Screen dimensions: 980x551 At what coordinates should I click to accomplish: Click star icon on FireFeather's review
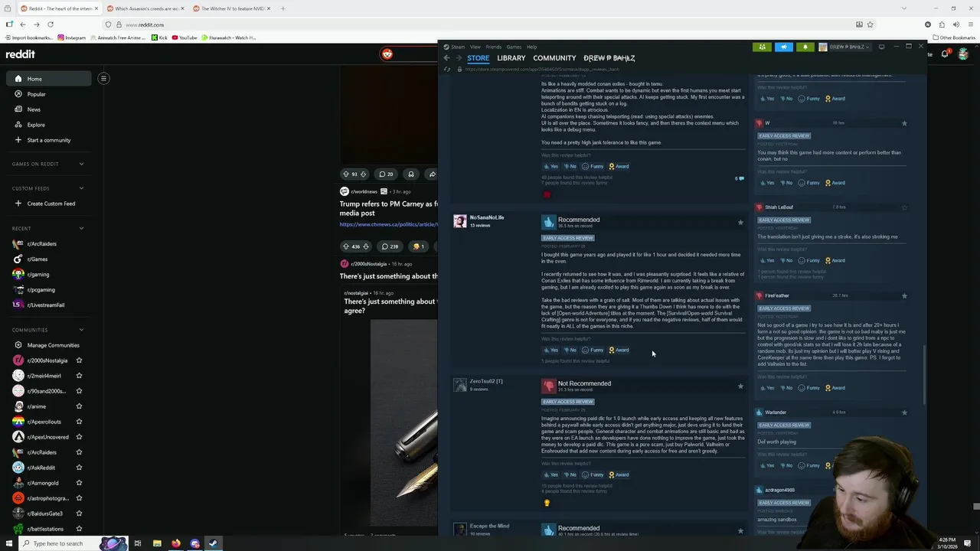904,295
